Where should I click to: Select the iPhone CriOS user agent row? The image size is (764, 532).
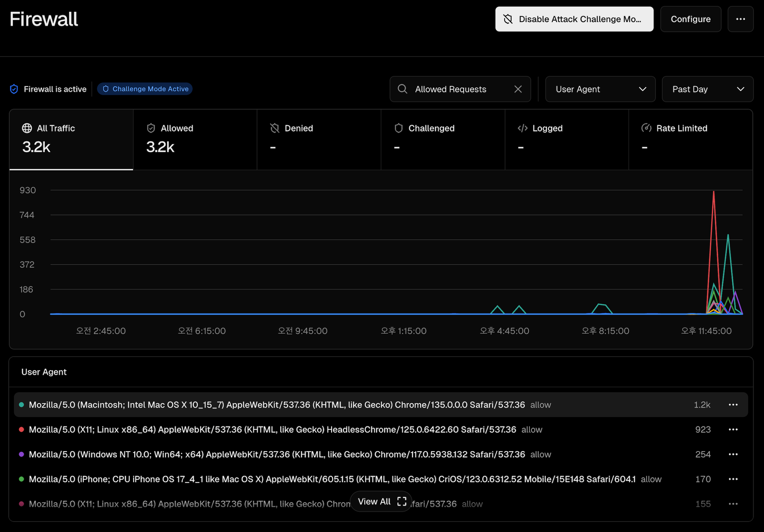click(x=381, y=479)
